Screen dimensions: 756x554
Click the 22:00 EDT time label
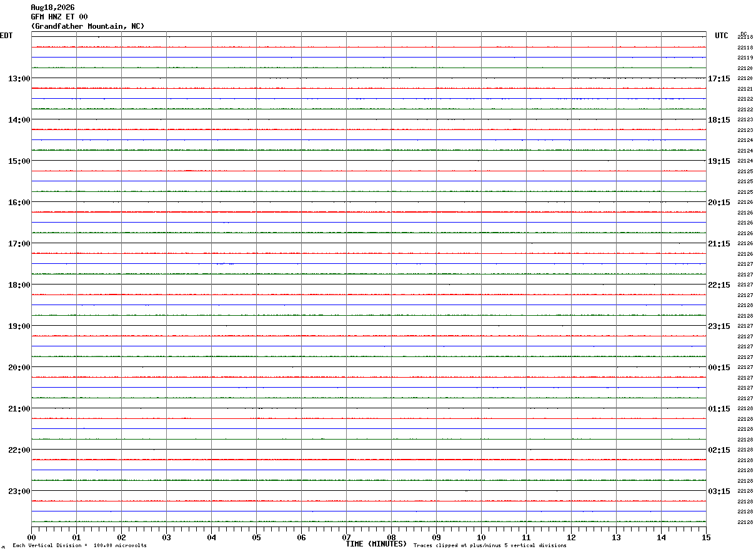(19, 450)
